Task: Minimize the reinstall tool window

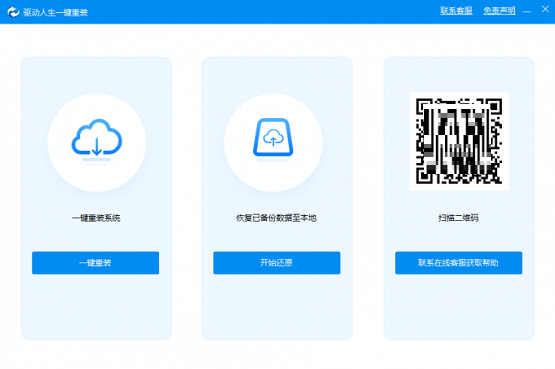Action: tap(527, 12)
